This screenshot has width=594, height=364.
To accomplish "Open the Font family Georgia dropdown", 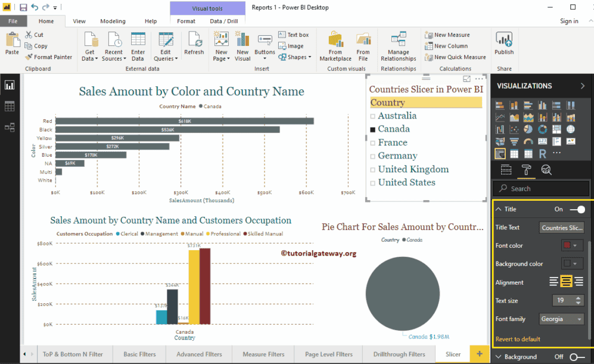I will point(561,319).
